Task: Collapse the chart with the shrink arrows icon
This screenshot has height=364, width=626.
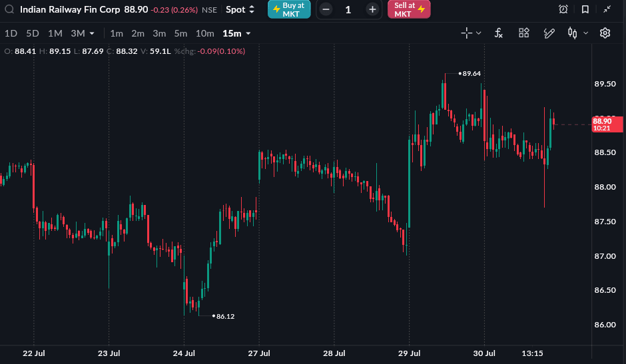Action: (x=607, y=9)
